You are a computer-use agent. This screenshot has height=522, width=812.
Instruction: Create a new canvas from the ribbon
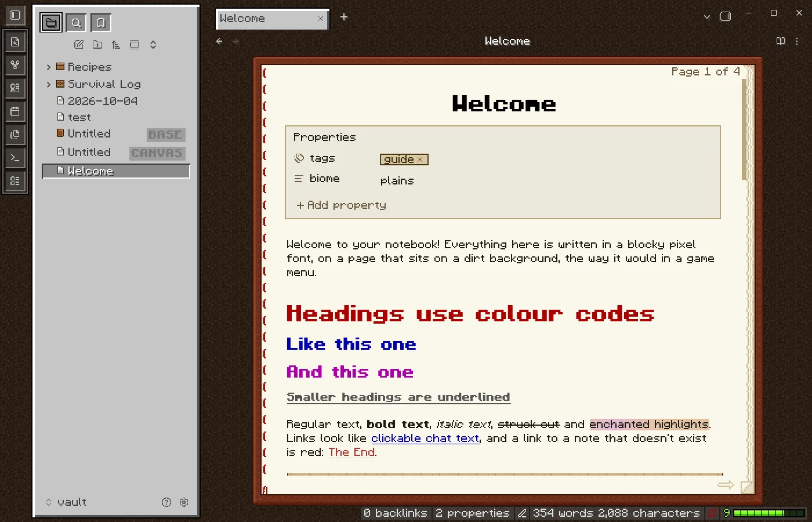pos(15,88)
